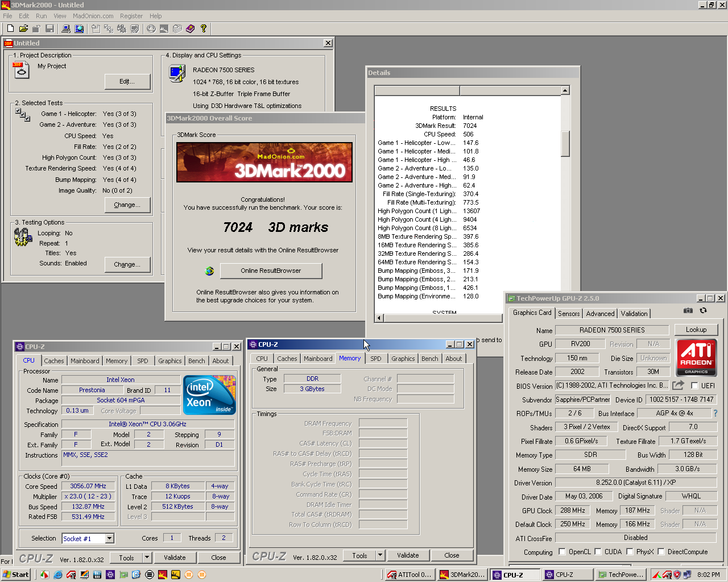
Task: Toggle the PhysX checkbox in GPU-Z
Action: [x=630, y=551]
